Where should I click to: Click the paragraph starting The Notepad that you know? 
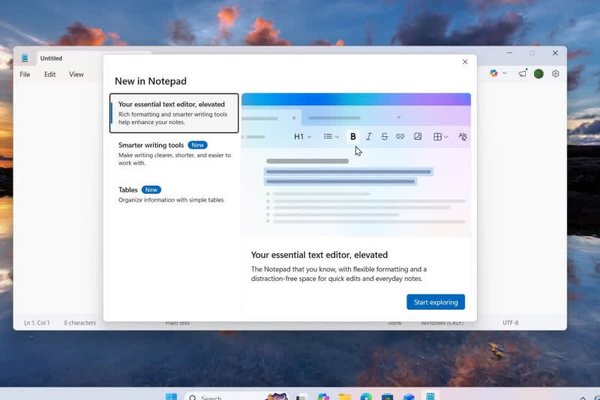339,274
